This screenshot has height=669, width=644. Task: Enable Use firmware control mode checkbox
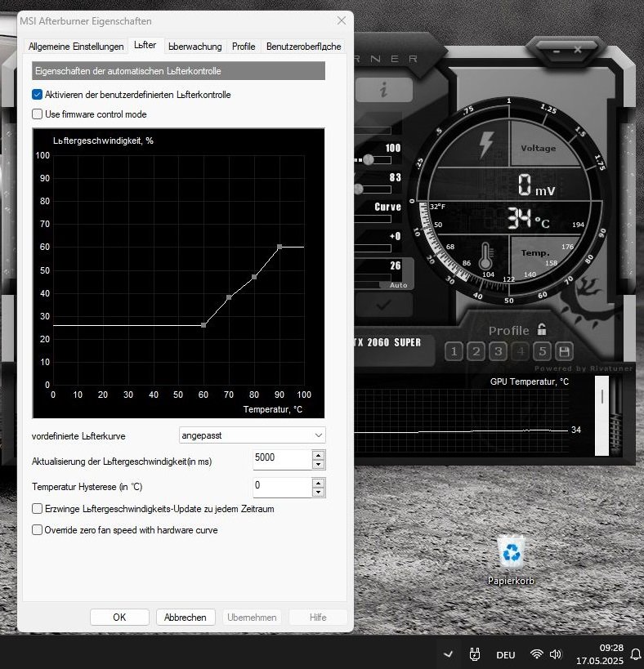click(37, 114)
